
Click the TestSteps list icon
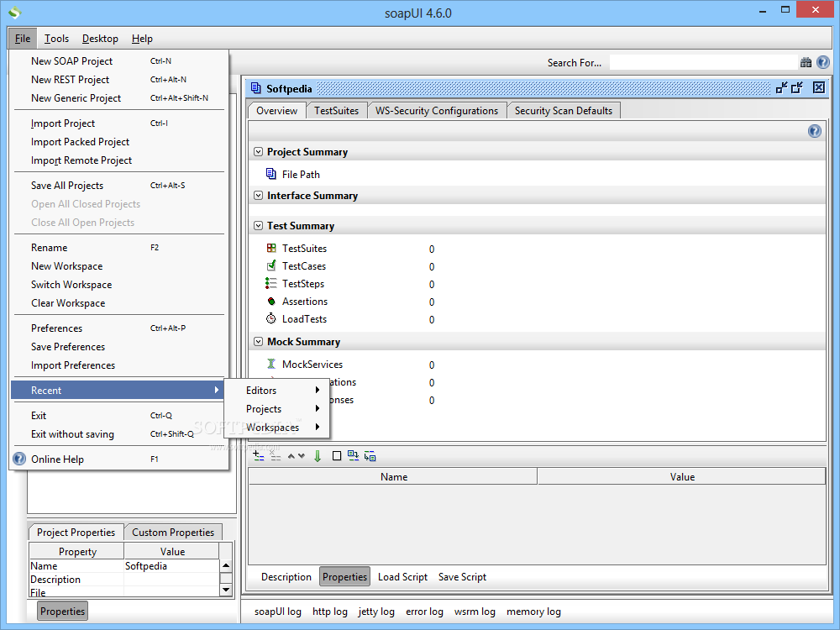pyautogui.click(x=271, y=283)
